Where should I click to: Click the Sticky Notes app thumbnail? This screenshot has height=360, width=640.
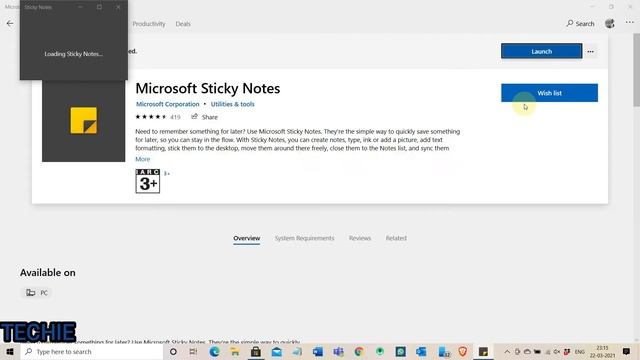click(x=84, y=121)
